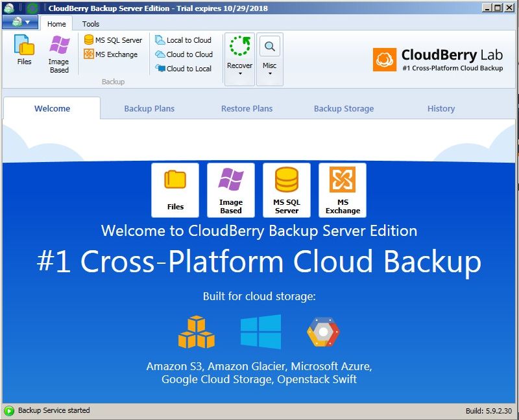Viewport: 519px width, 420px height.
Task: Open the Files backup wizard in ribbon
Action: coord(24,50)
